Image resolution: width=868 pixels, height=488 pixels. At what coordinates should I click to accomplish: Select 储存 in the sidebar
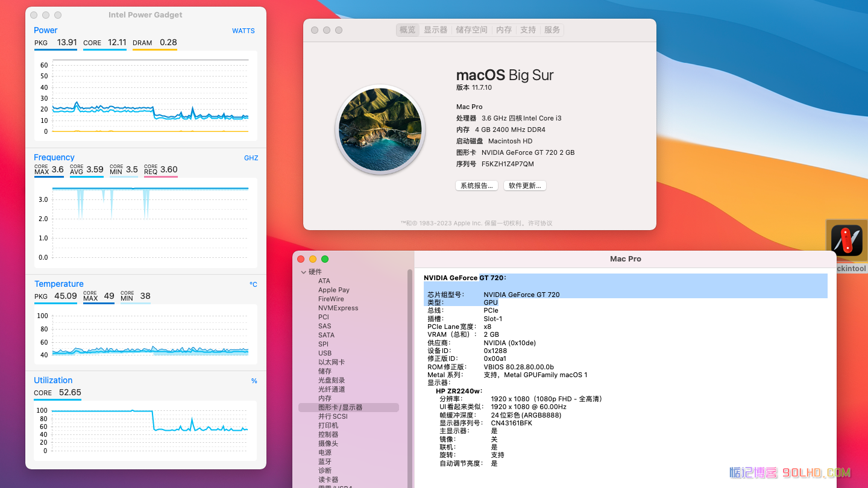pyautogui.click(x=325, y=371)
